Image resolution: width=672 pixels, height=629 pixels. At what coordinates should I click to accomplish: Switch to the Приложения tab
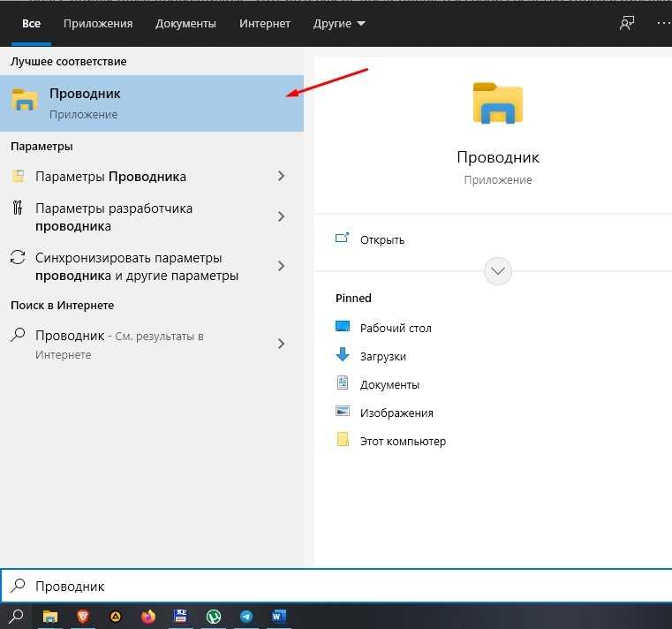98,23
